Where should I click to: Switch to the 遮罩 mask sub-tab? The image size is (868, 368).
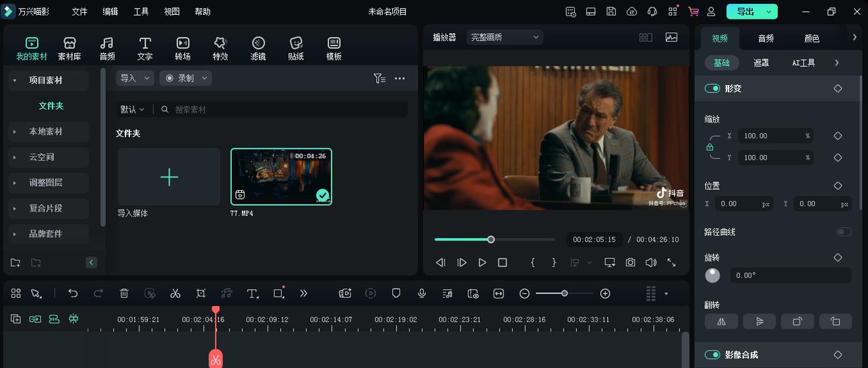click(761, 63)
